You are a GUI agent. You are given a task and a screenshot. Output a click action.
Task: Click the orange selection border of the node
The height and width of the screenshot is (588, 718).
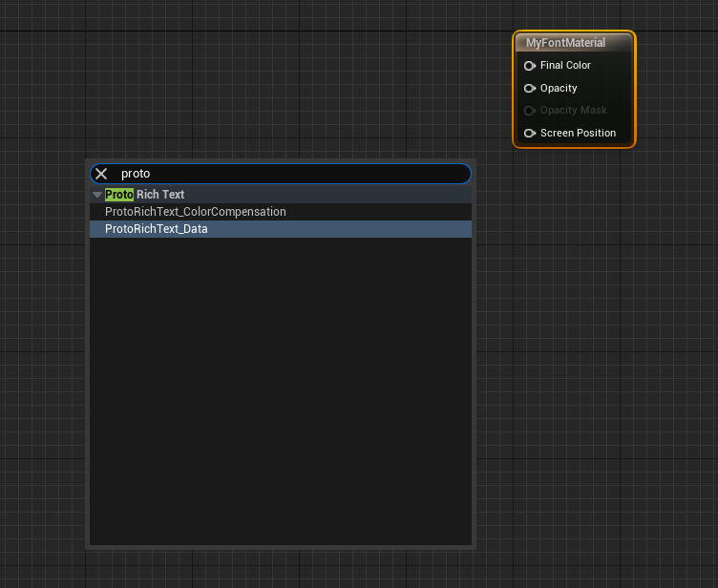coord(514,95)
